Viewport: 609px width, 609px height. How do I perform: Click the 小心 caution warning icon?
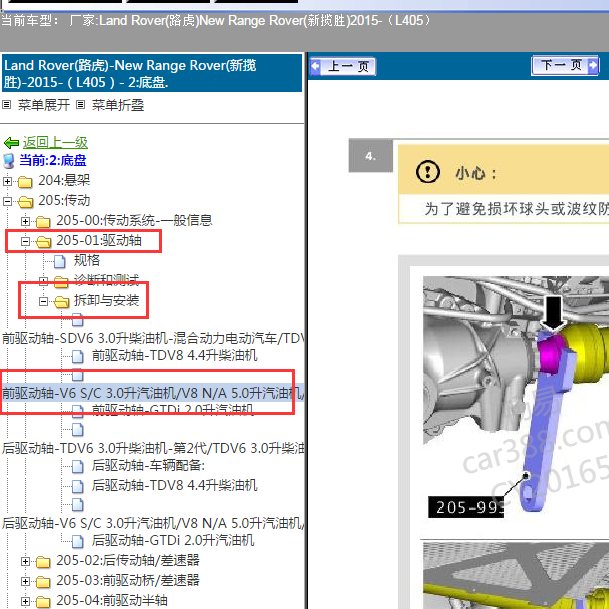click(428, 172)
